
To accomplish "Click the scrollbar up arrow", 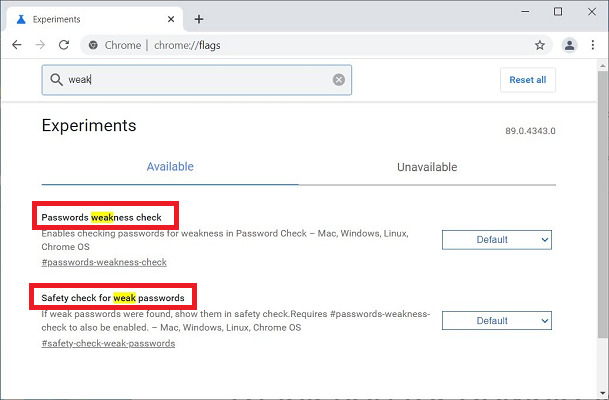I will 602,66.
